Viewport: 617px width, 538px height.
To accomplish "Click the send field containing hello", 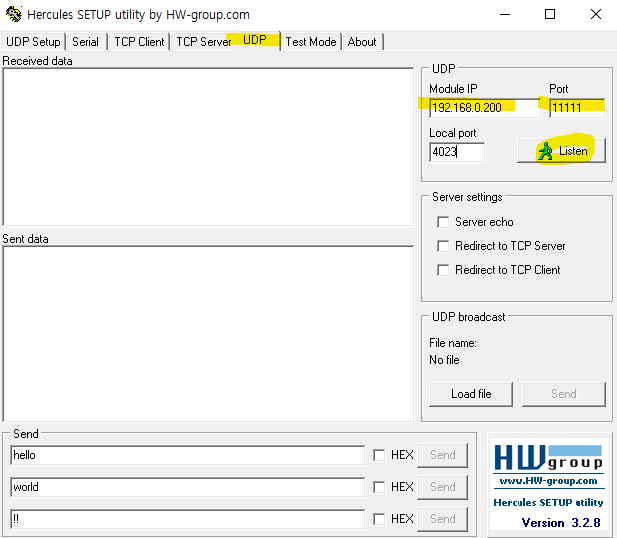I will pyautogui.click(x=187, y=455).
